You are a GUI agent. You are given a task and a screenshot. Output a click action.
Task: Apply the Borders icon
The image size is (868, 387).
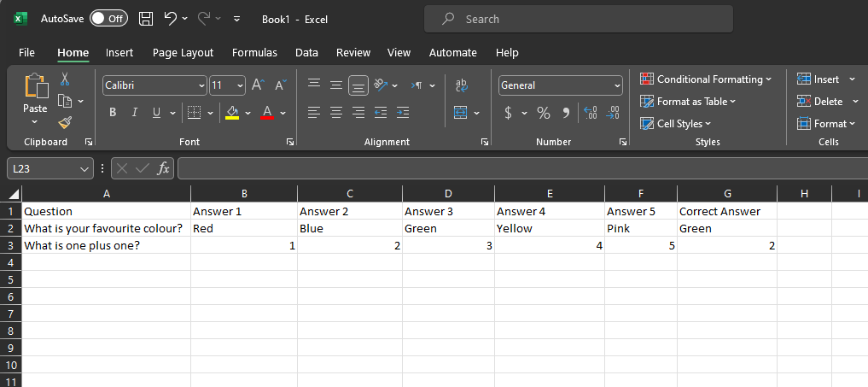pos(194,113)
